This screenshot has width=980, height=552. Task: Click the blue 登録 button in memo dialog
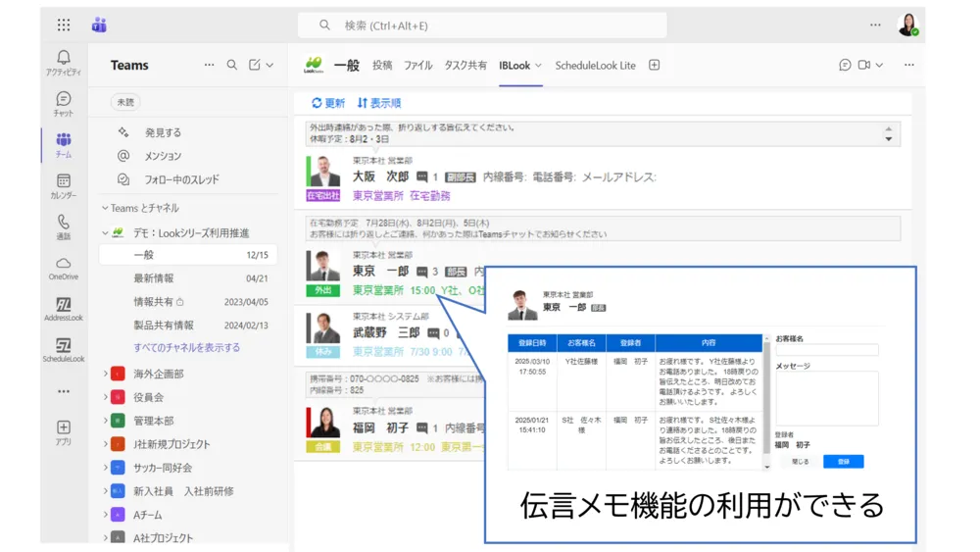(x=843, y=462)
